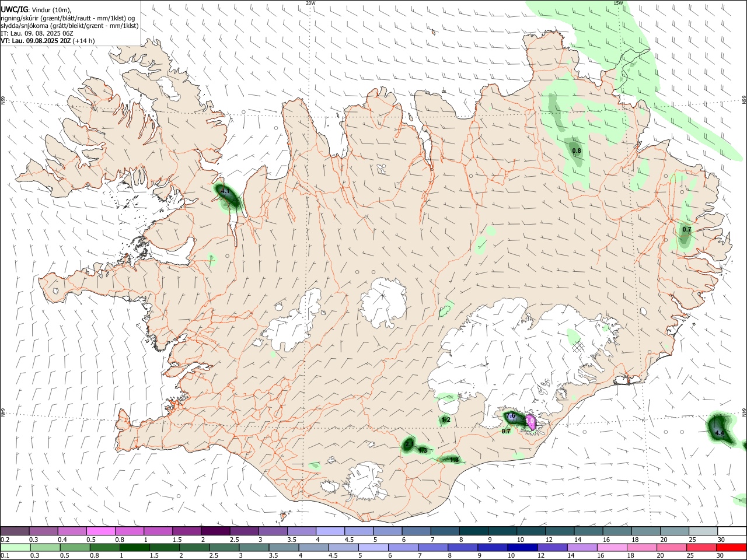The image size is (747, 560).
Task: Click the 0.2 legend label
Action: (x=5, y=540)
